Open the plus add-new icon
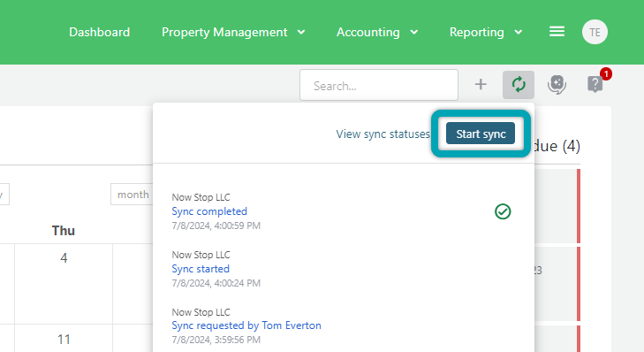644x352 pixels. pyautogui.click(x=481, y=84)
